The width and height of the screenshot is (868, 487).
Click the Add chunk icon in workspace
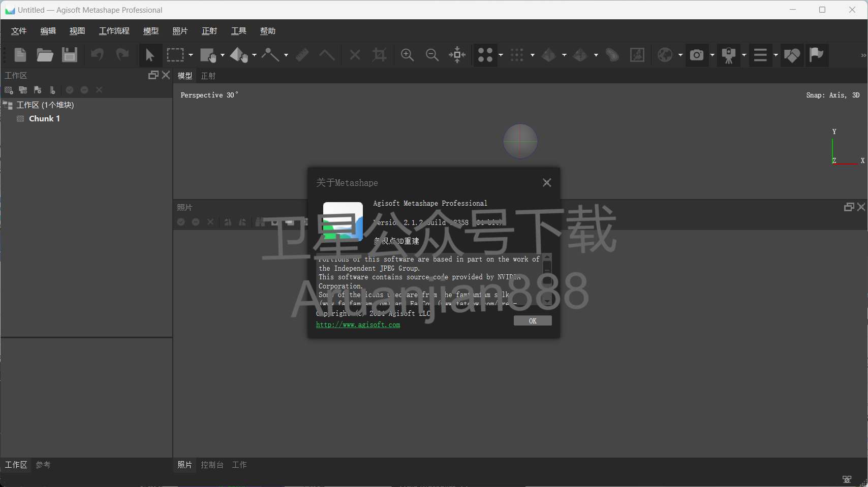pyautogui.click(x=9, y=90)
